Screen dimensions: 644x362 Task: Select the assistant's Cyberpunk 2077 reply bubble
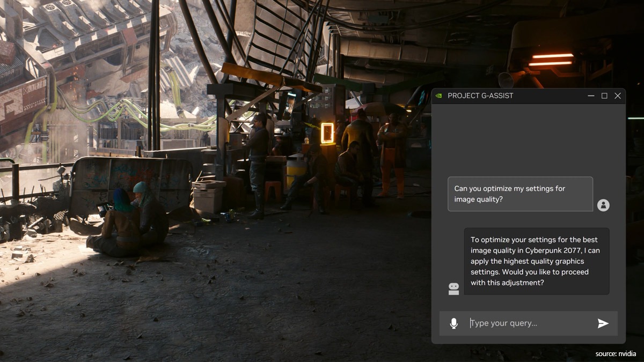[x=536, y=261]
